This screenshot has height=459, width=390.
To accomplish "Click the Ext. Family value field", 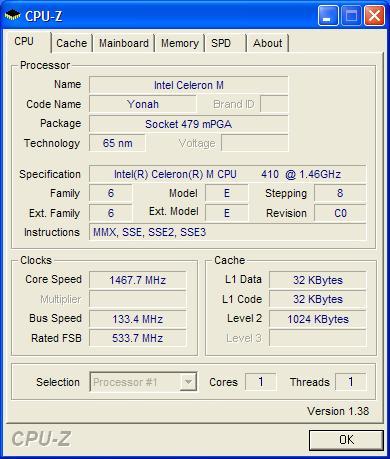I will coord(111,213).
